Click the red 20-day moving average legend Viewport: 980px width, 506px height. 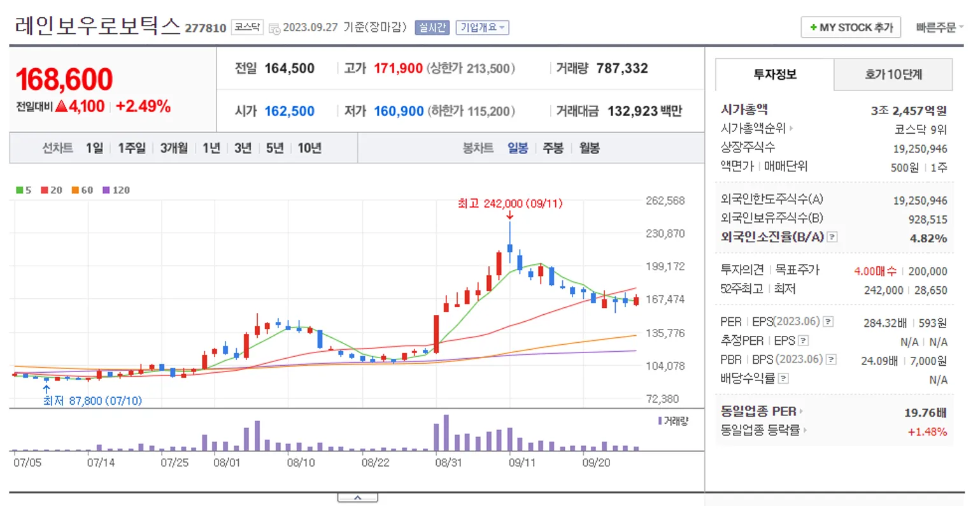pos(51,190)
